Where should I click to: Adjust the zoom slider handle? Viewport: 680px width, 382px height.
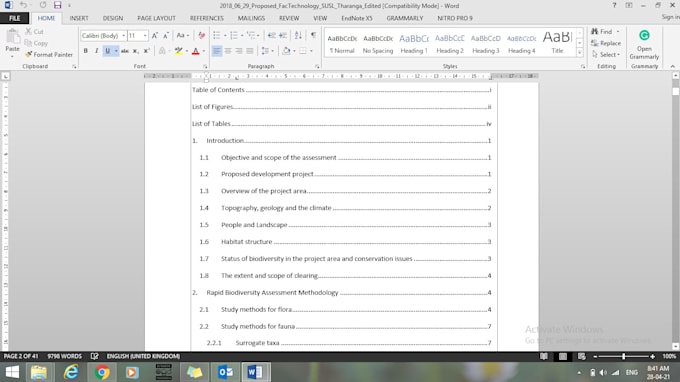click(624, 356)
